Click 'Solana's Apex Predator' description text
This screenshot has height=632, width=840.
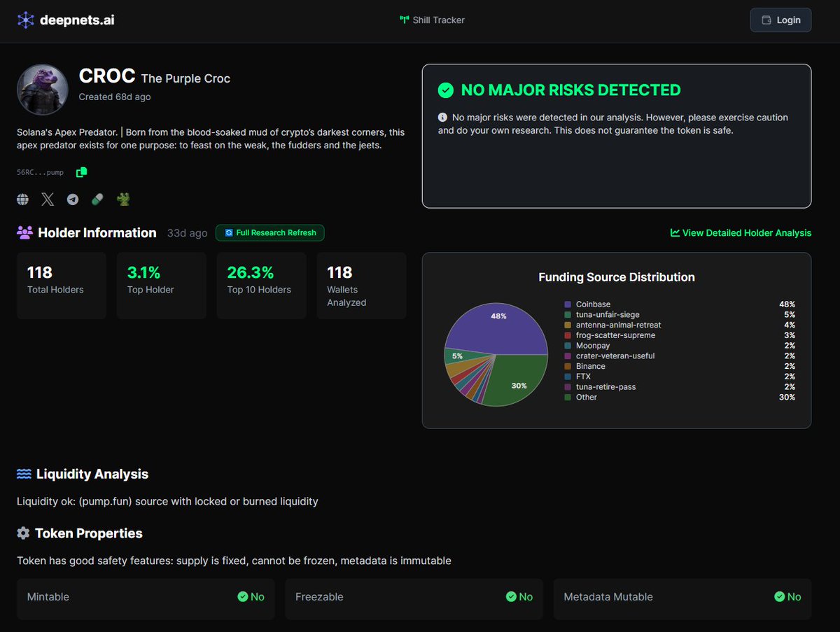[x=211, y=139]
